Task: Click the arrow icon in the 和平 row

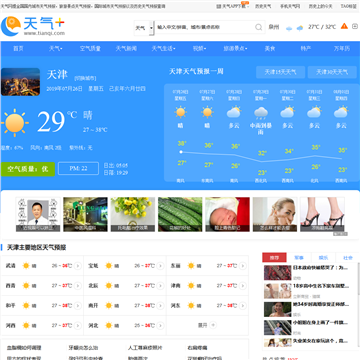Action: (78, 305)
